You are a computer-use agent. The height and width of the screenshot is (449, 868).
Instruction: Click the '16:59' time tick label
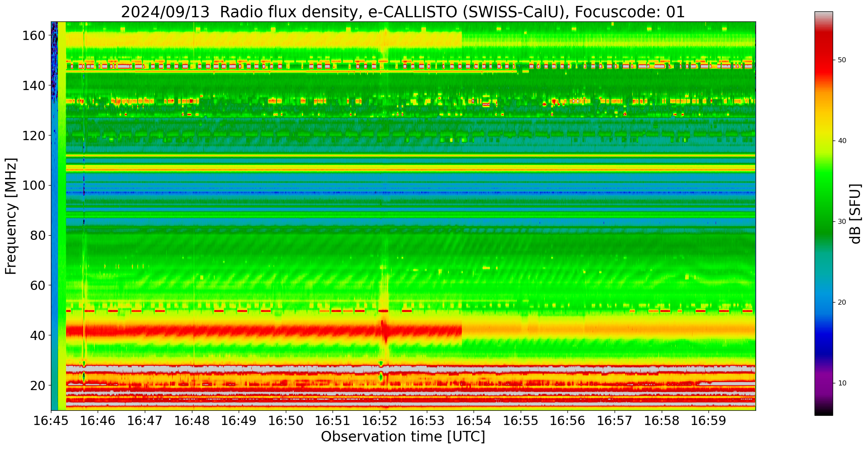708,420
